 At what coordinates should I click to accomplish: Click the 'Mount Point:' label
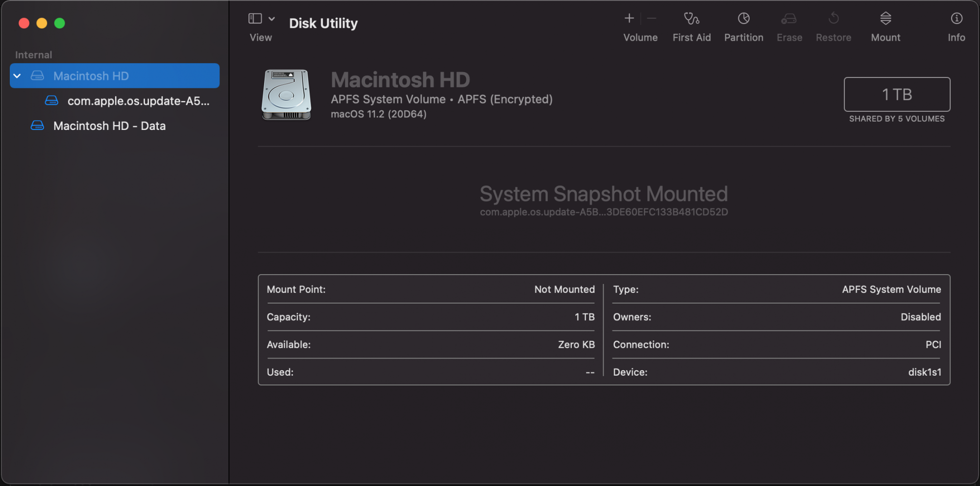pyautogui.click(x=296, y=289)
